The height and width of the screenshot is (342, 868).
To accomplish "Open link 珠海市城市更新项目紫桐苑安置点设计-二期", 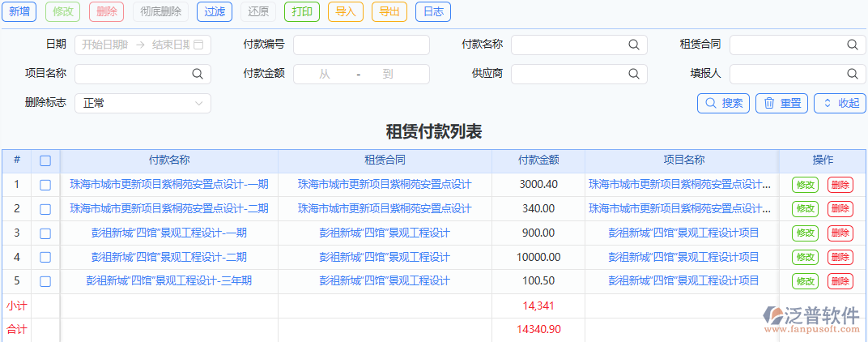I will tap(169, 208).
